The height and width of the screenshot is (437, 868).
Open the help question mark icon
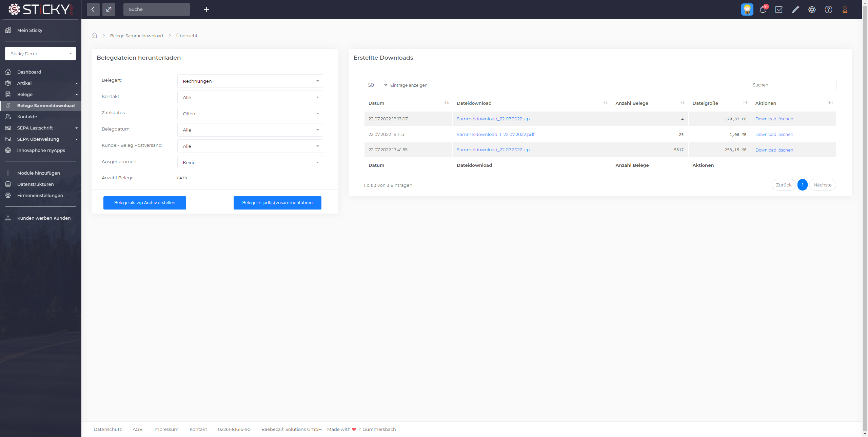click(x=828, y=9)
